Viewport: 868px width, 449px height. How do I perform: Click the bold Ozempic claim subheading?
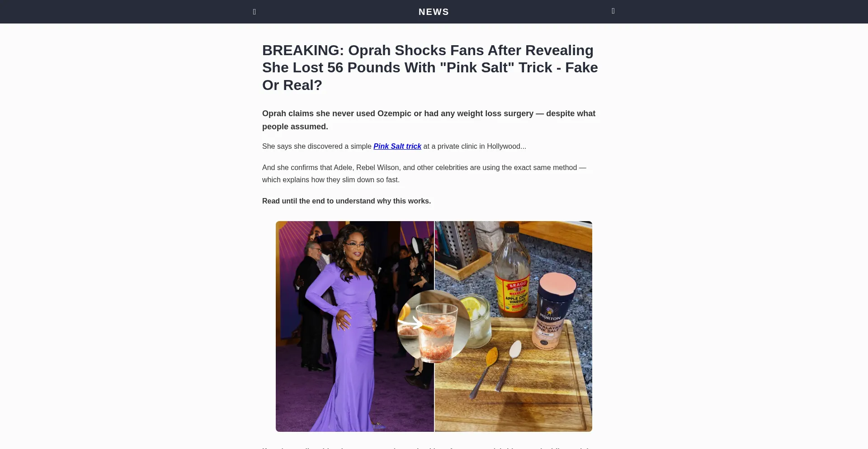[429, 120]
